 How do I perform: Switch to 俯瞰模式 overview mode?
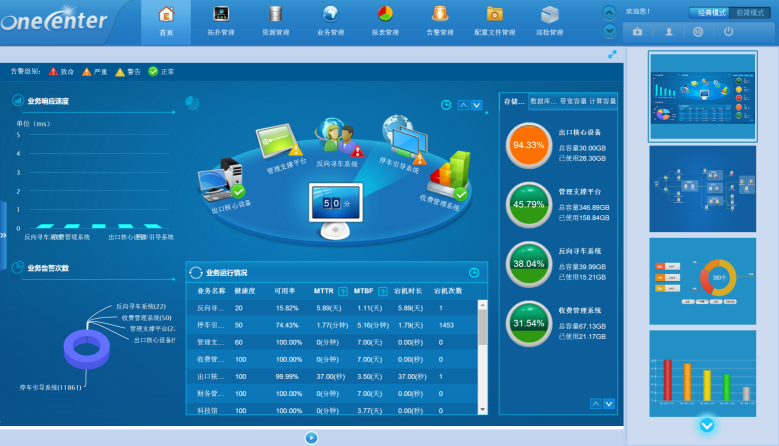point(751,11)
